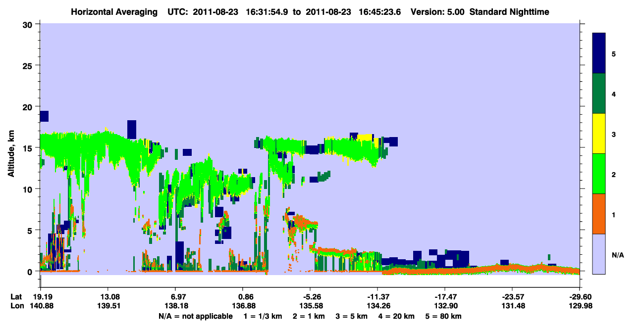
Task: Click the dark green colorbar segment labeled 4
Action: 599,94
